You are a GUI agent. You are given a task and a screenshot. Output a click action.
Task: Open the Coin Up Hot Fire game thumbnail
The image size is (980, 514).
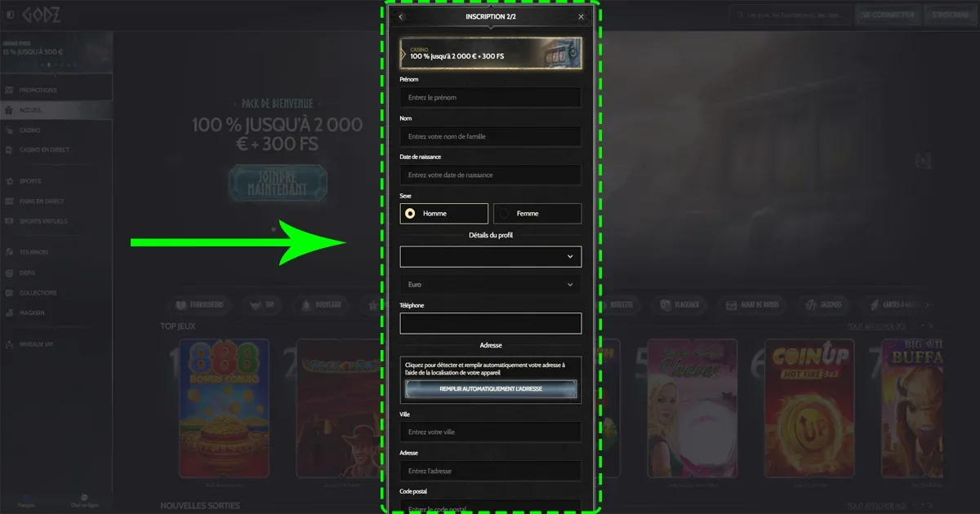(808, 410)
